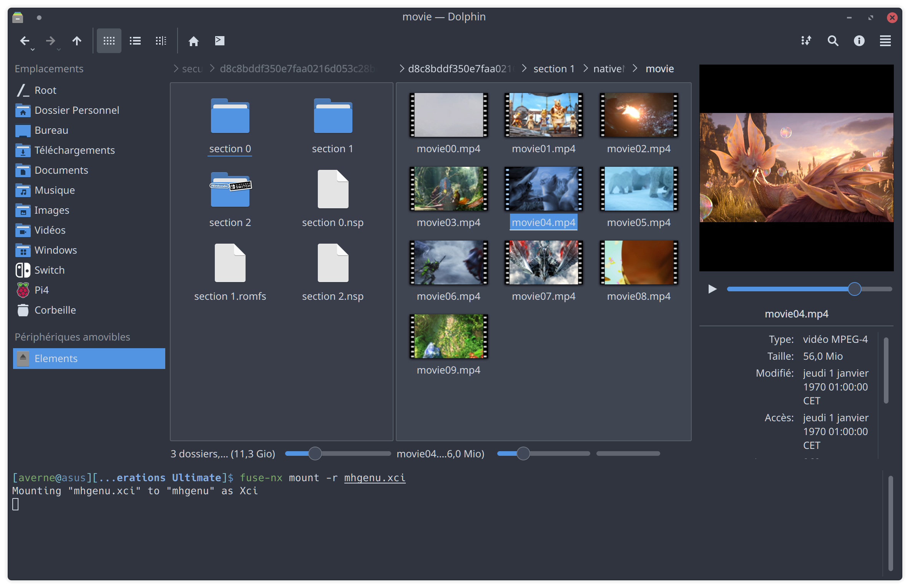Screen dimensions: 910x588
Task: Go to home folder
Action: [x=194, y=41]
